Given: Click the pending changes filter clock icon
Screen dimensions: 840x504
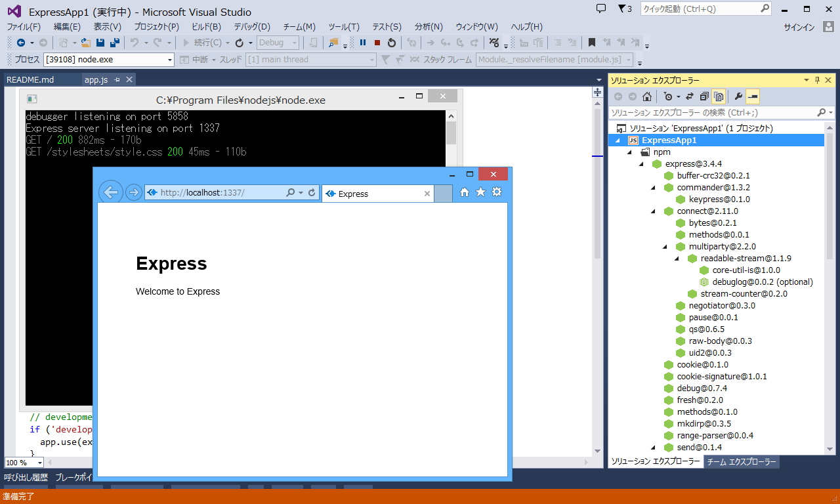Looking at the screenshot, I should 668,96.
